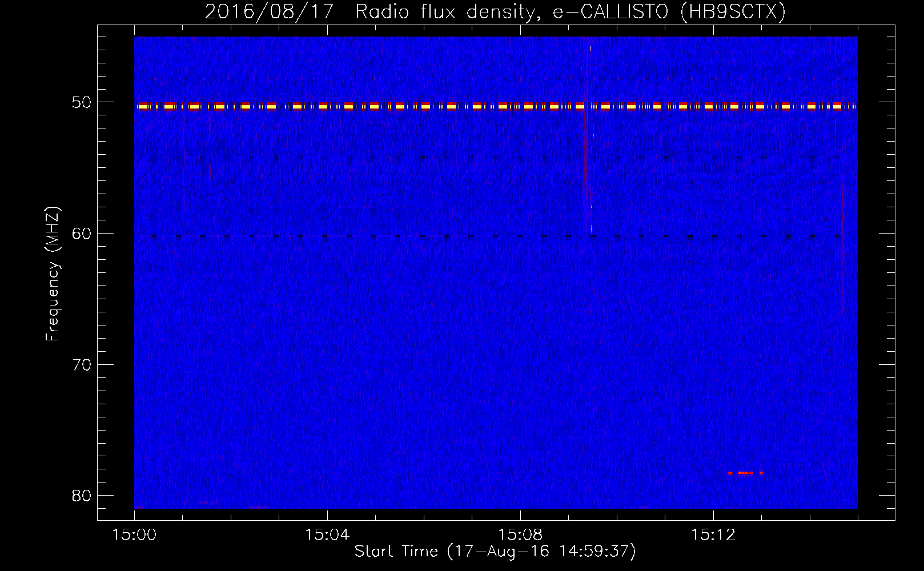
Task: Click the "Start Time (17-Aug-16 14:59:37)" axis label
Action: [x=495, y=552]
